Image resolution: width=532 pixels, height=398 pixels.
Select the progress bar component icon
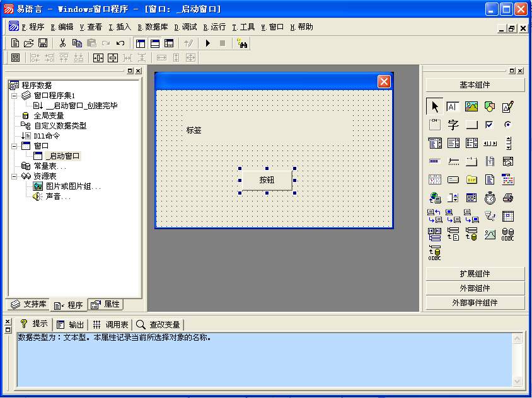click(435, 161)
